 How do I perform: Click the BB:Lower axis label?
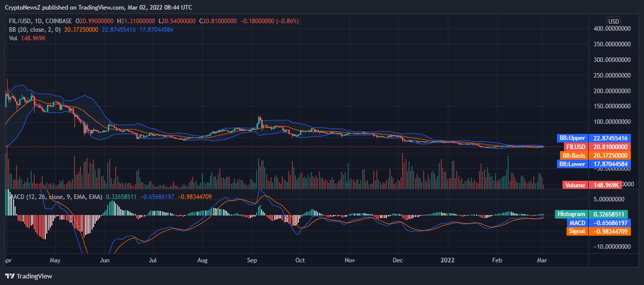point(573,164)
